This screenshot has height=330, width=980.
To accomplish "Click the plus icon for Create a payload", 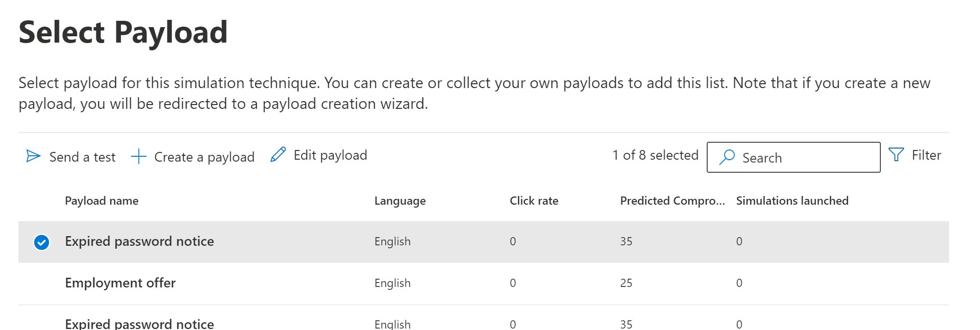I will point(139,156).
